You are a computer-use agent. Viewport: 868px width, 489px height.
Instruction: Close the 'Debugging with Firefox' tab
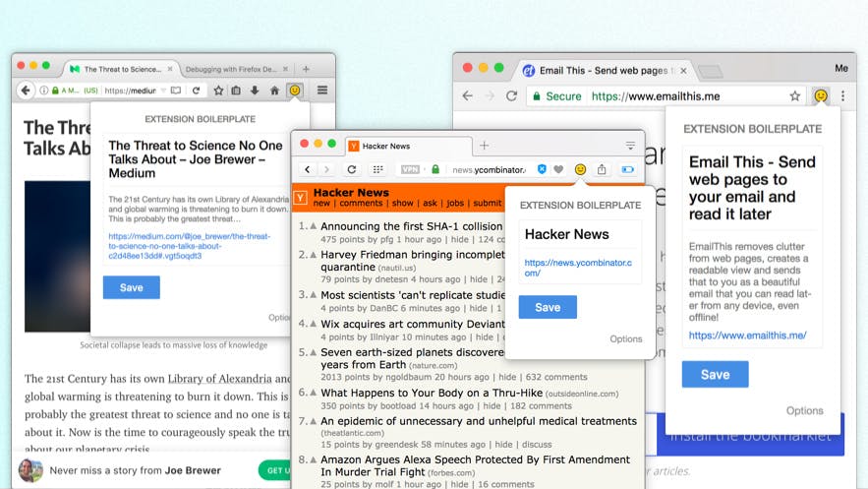click(x=286, y=69)
